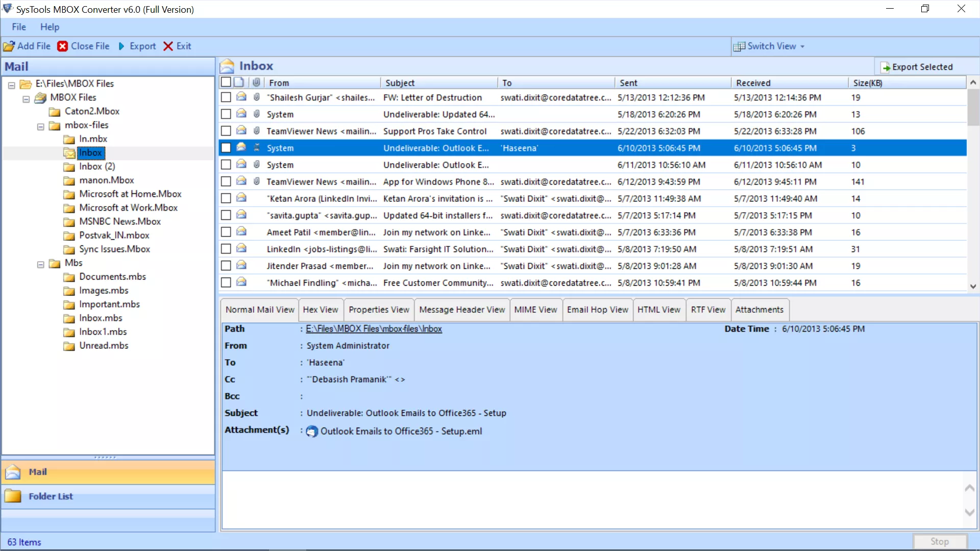Select the Postvak_IN.mbox tree item
The height and width of the screenshot is (551, 980).
coord(114,235)
